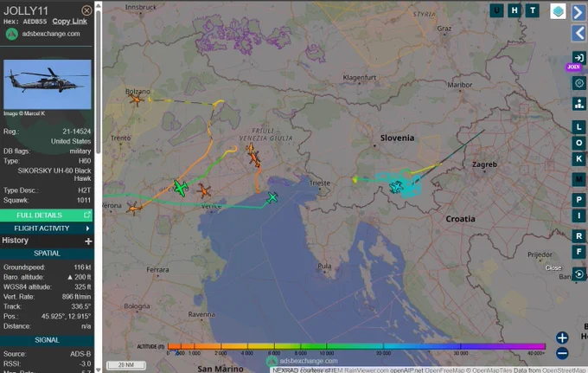Screen dimensions: 588x373
Task: Expand History with the plus icon
Action: 88,241
